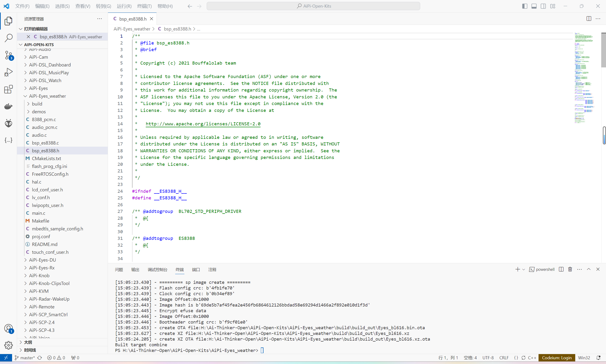Screen dimensions: 606x364
Task: Open the Docker view icon
Action: [8, 106]
